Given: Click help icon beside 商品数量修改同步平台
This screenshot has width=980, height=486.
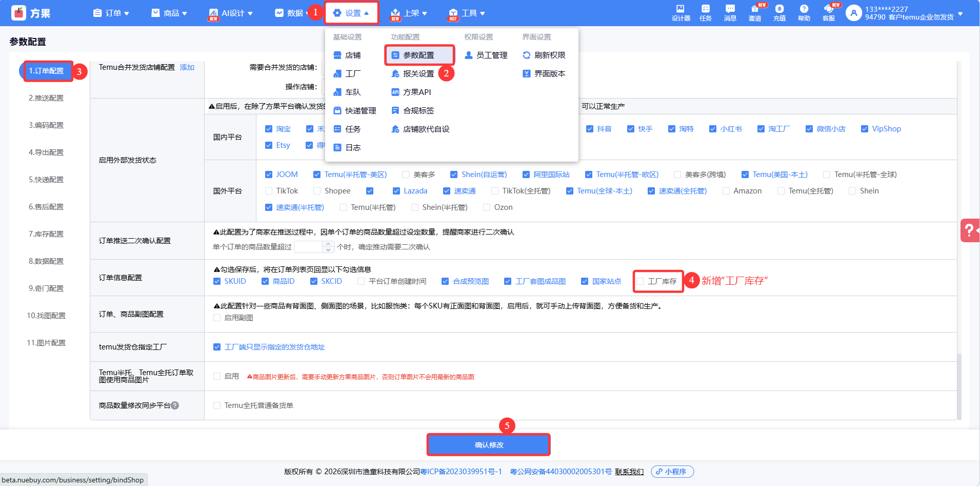Looking at the screenshot, I should coord(175,405).
